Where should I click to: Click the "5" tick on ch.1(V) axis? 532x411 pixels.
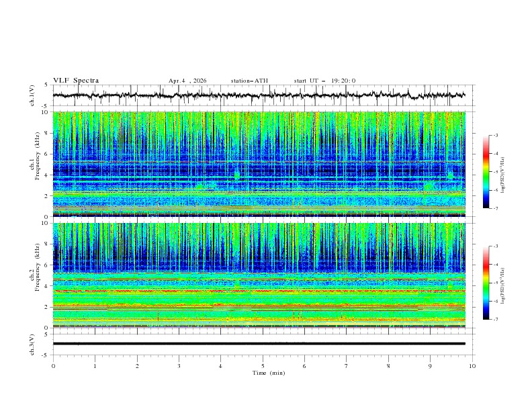[46, 85]
